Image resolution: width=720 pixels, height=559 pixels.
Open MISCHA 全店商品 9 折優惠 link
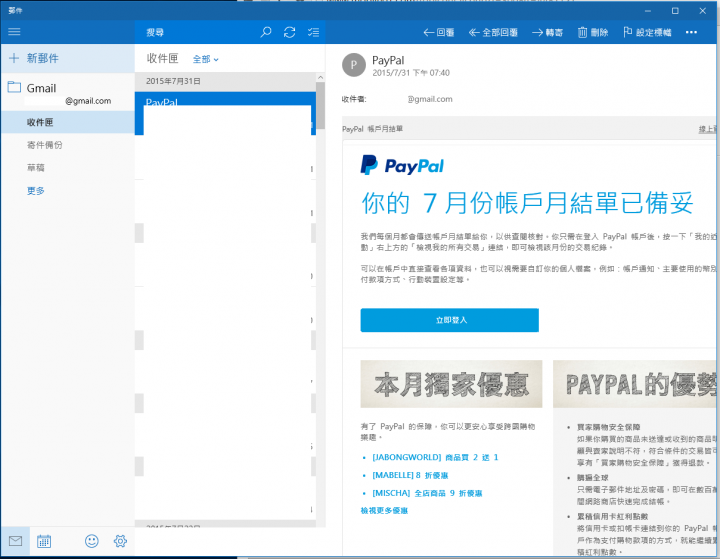[427, 493]
